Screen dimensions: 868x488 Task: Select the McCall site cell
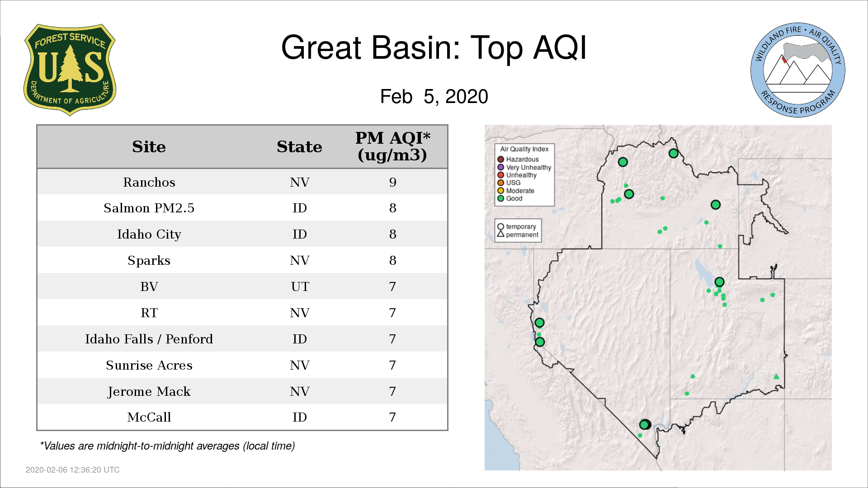tap(149, 417)
